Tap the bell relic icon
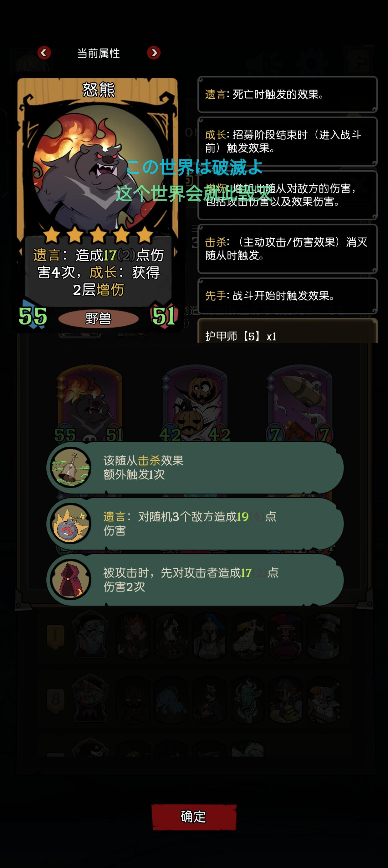 (x=70, y=468)
